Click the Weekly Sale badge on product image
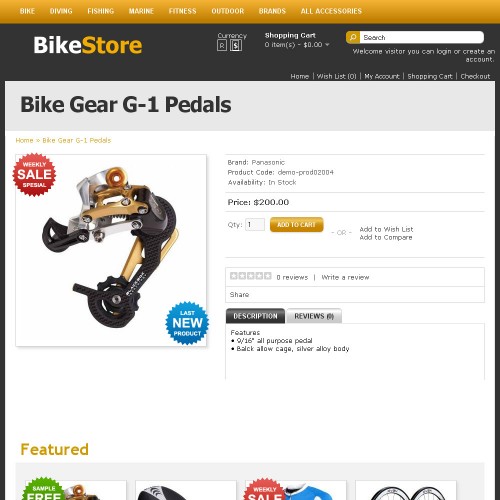500x500 pixels. click(x=34, y=175)
